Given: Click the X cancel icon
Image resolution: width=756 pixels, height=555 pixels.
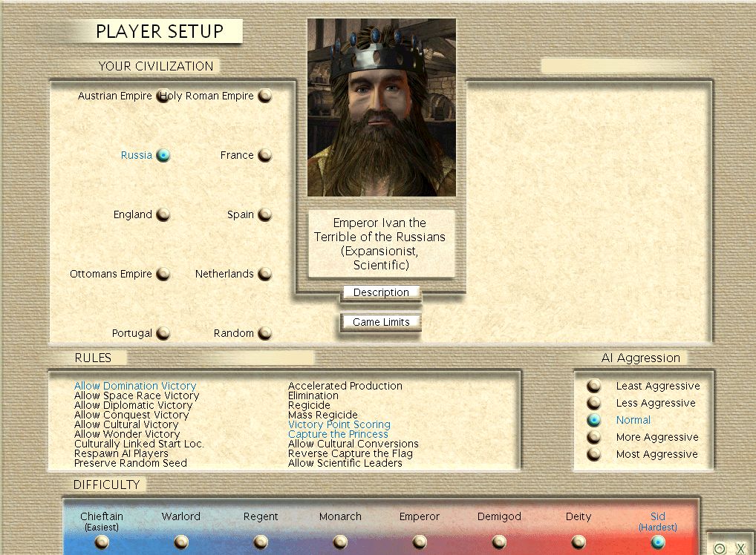Looking at the screenshot, I should click(740, 548).
